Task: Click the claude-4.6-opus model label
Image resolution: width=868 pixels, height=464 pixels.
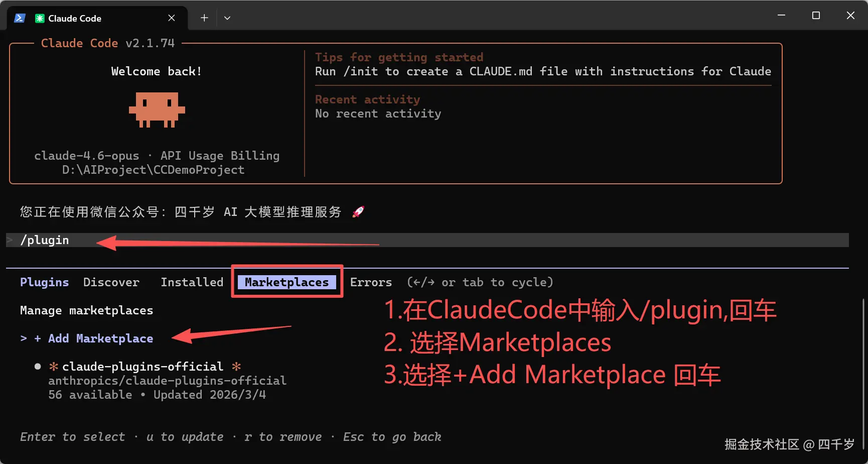Action: (x=87, y=156)
